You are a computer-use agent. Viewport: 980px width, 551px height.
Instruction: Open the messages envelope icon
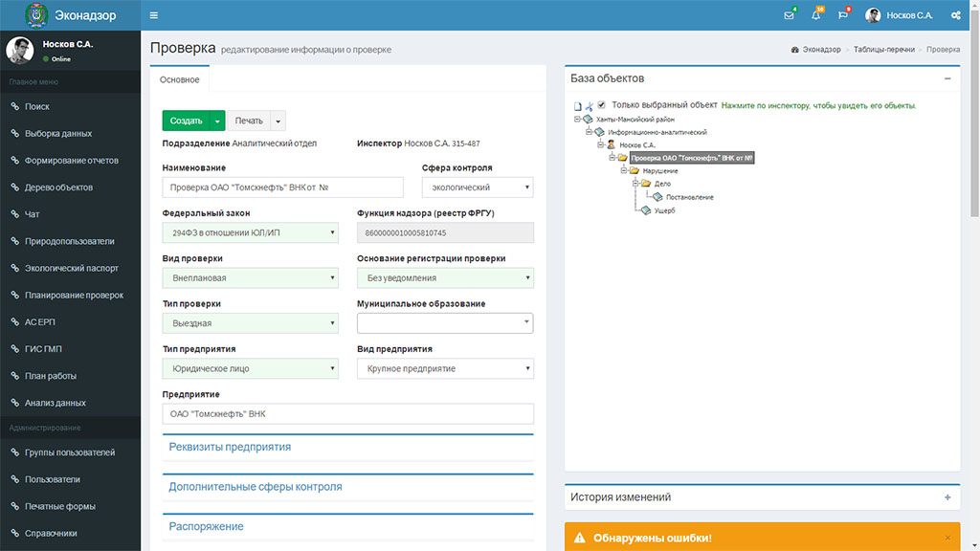pyautogui.click(x=789, y=15)
